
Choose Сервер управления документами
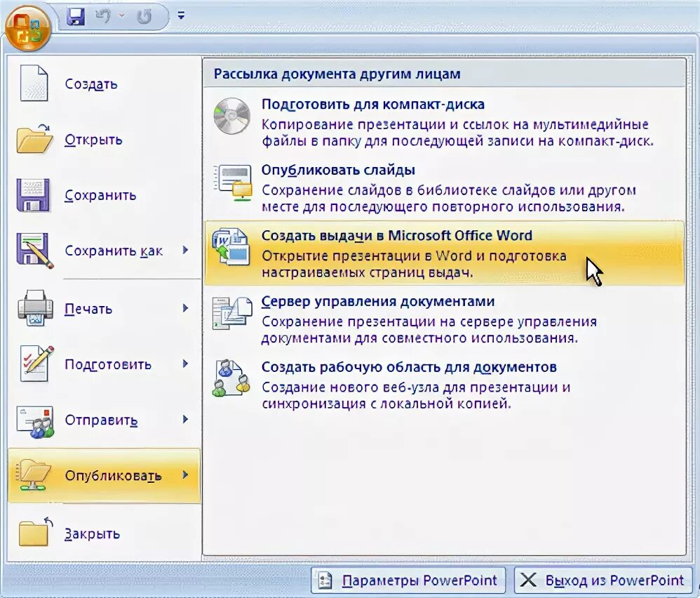[444, 319]
